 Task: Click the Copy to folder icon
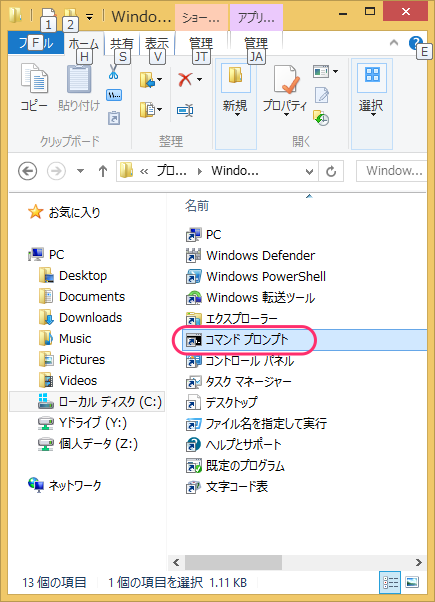point(147,110)
